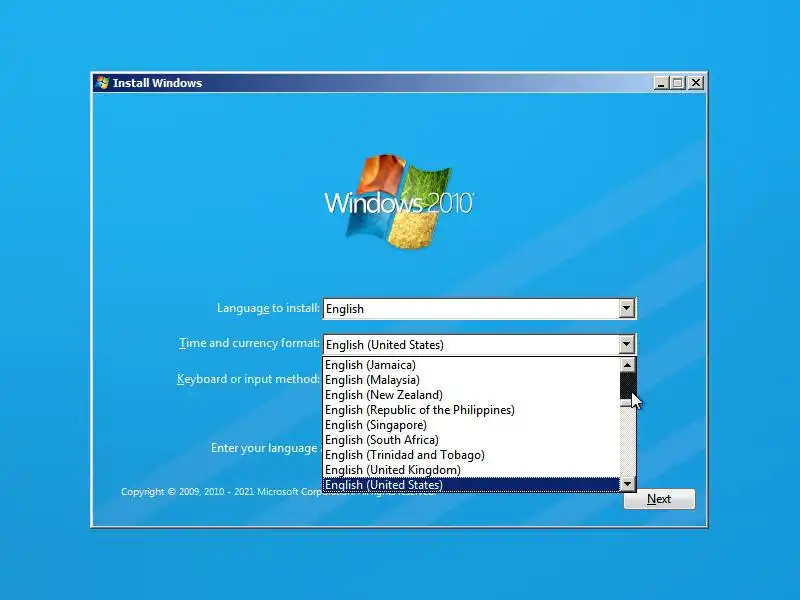
Task: Pick English (Singapore) in the list
Action: [471, 425]
